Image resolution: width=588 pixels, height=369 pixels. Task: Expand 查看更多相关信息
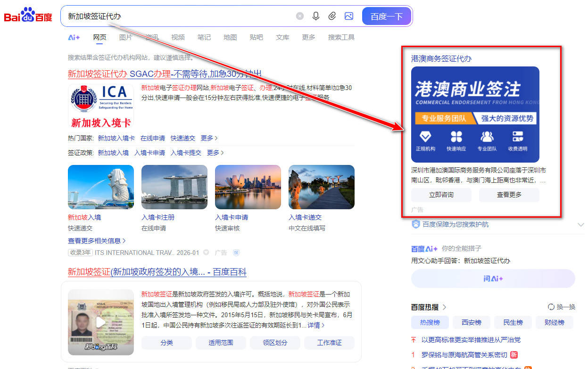point(97,241)
